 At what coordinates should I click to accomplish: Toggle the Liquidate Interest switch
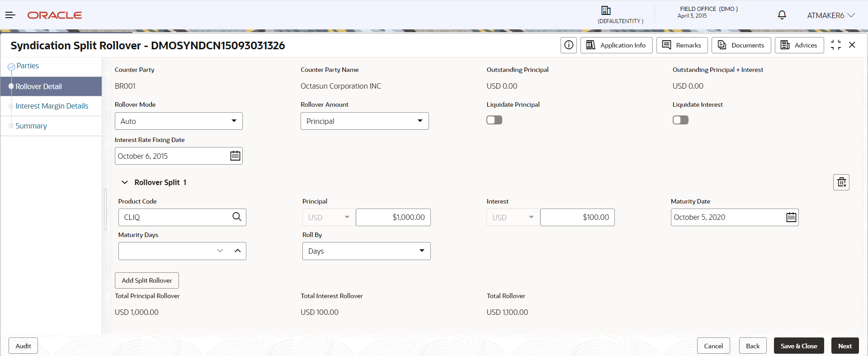680,120
